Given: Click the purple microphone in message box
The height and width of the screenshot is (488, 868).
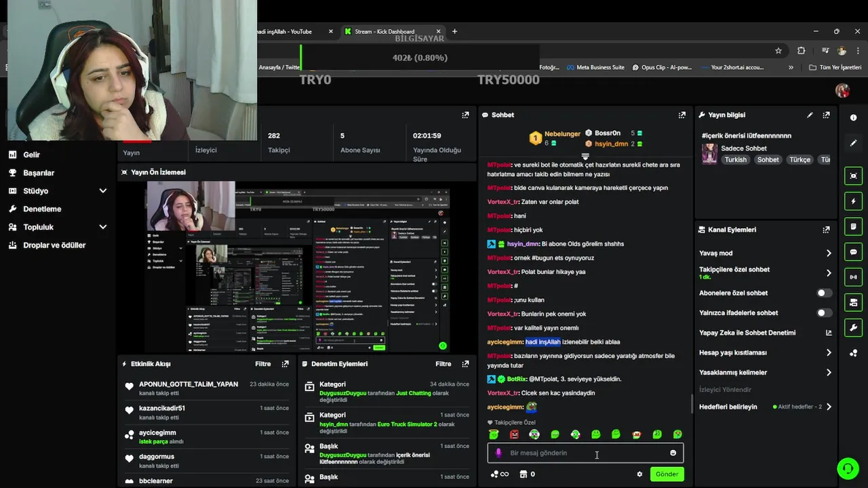Looking at the screenshot, I should pyautogui.click(x=498, y=453).
